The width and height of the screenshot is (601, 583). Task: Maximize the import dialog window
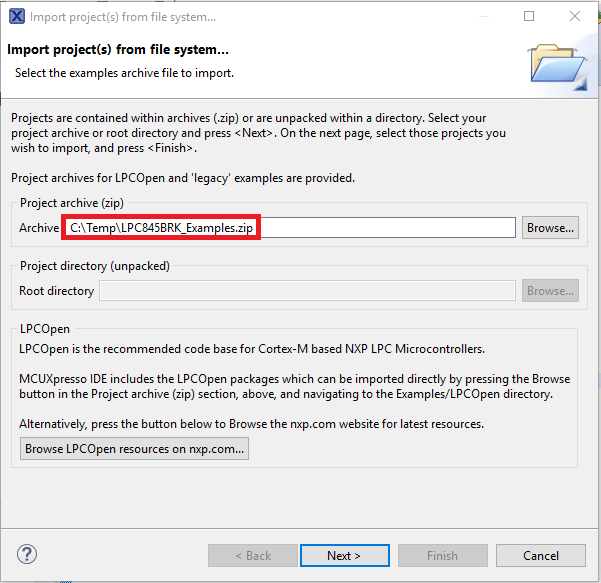tap(529, 17)
